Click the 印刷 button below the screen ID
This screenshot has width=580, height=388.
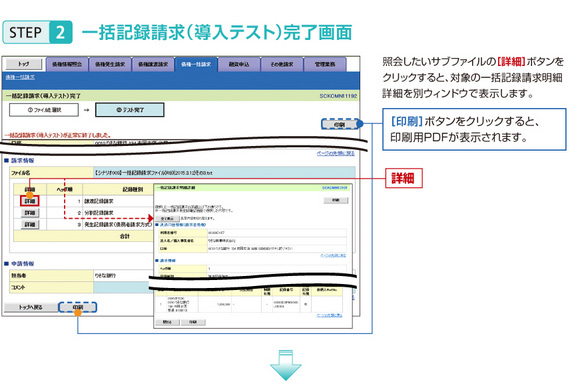340,124
